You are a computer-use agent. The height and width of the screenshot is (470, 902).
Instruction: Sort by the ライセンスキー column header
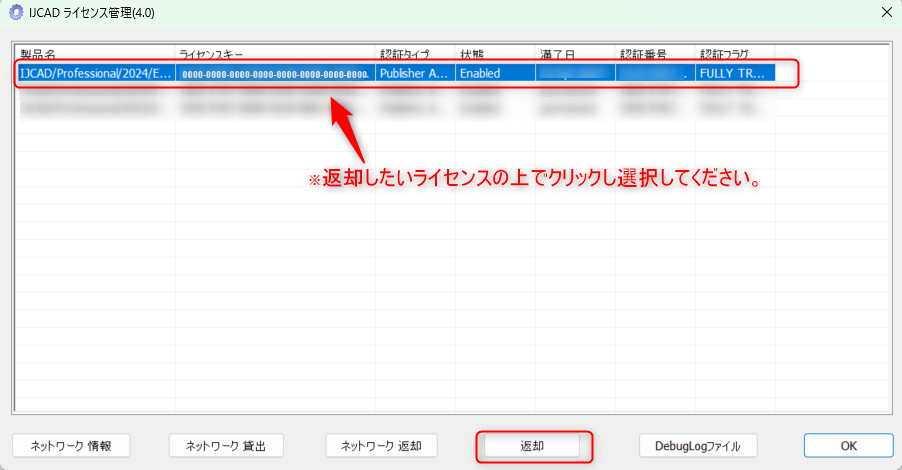coord(275,54)
